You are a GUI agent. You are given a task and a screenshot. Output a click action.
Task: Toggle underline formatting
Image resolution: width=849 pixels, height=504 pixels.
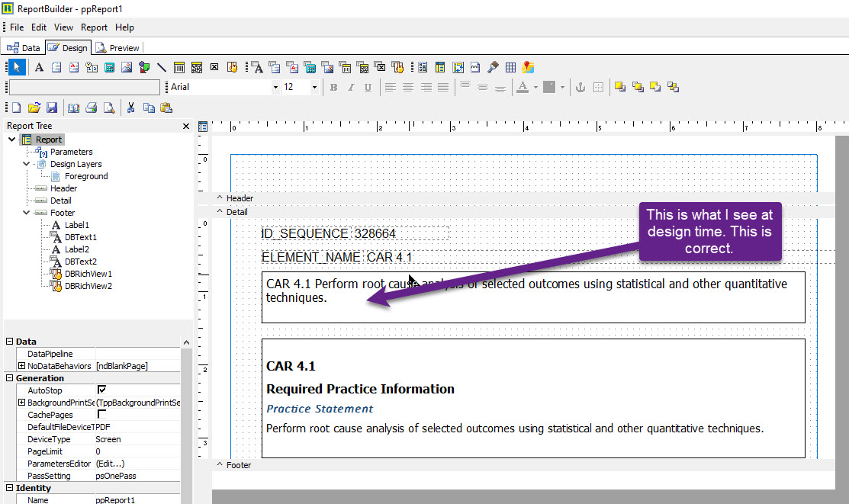[x=368, y=87]
